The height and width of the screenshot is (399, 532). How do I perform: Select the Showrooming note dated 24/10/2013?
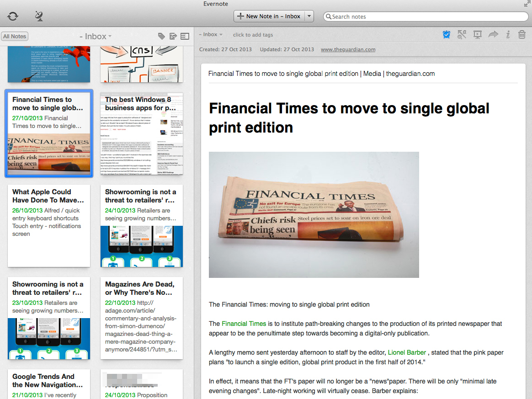142,226
